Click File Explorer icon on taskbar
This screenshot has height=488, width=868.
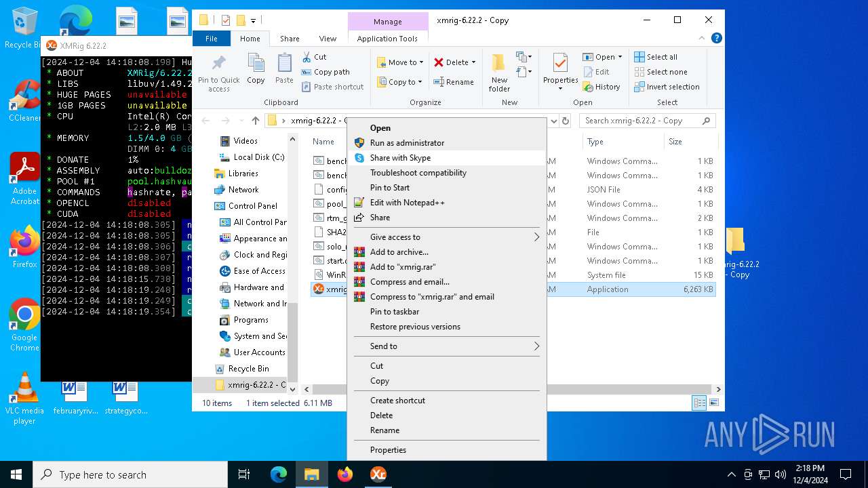(311, 474)
